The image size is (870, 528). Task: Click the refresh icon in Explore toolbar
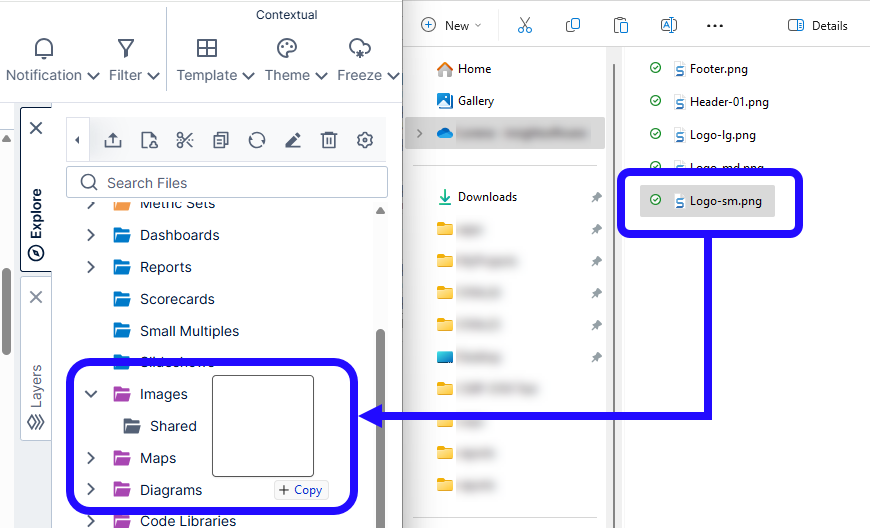coord(257,140)
